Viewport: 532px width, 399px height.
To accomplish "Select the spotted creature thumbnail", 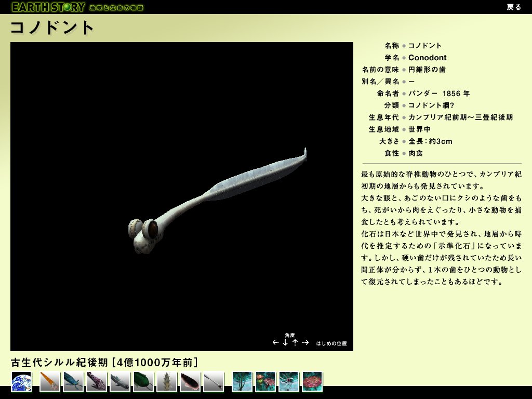I will tap(96, 381).
